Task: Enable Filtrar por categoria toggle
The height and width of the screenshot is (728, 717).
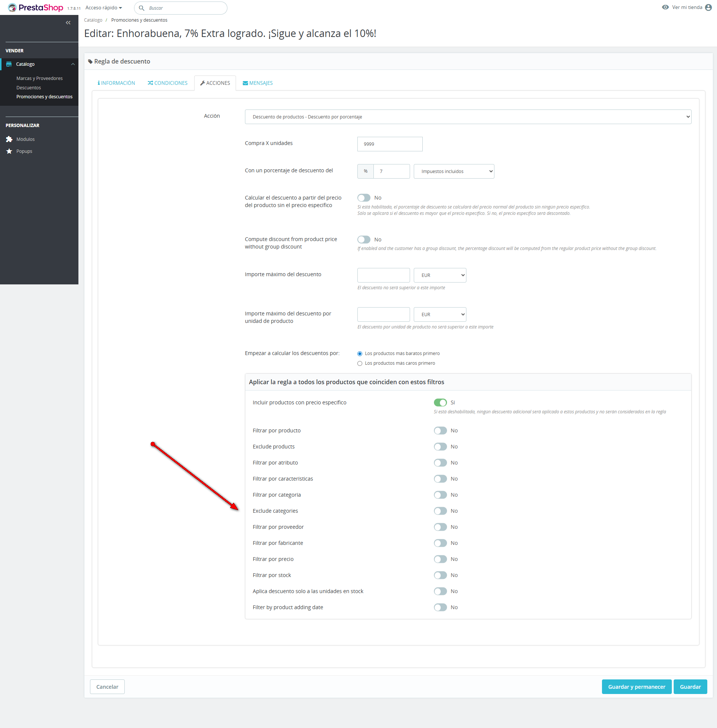Action: tap(440, 495)
